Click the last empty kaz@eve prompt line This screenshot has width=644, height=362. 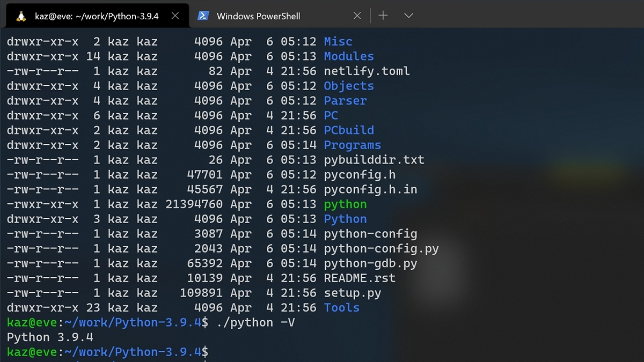click(107, 352)
